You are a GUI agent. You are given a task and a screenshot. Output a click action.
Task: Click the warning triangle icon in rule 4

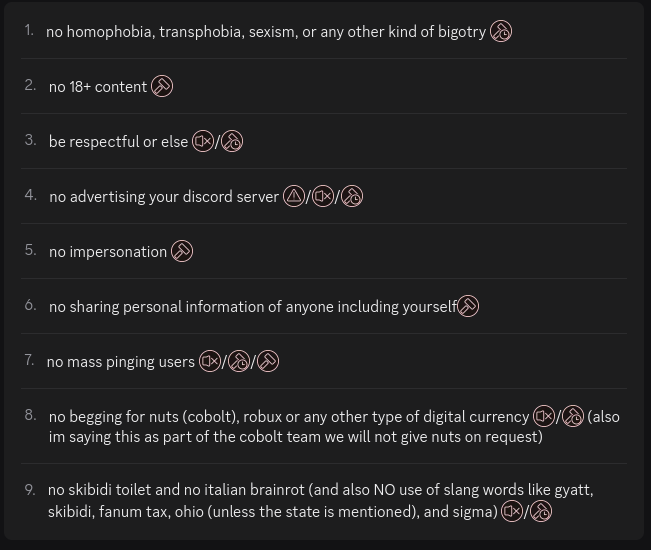294,196
